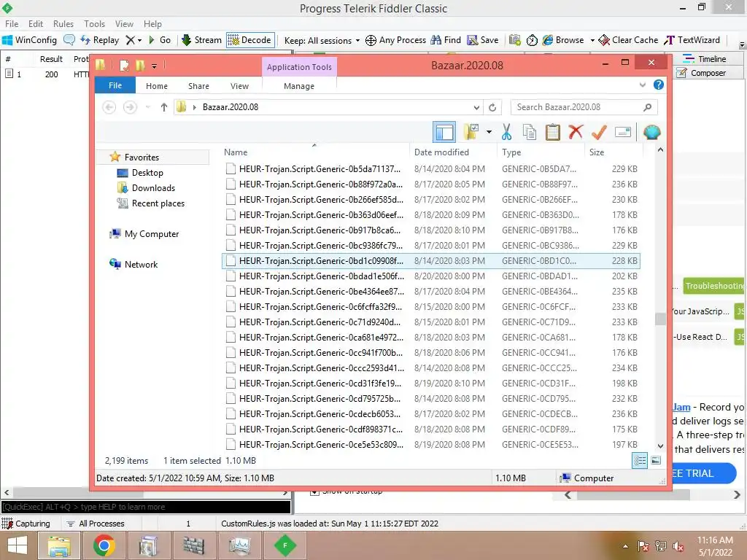Click the camera screenshot icon in Fiddler
Screen dimensions: 747x560
click(x=514, y=40)
